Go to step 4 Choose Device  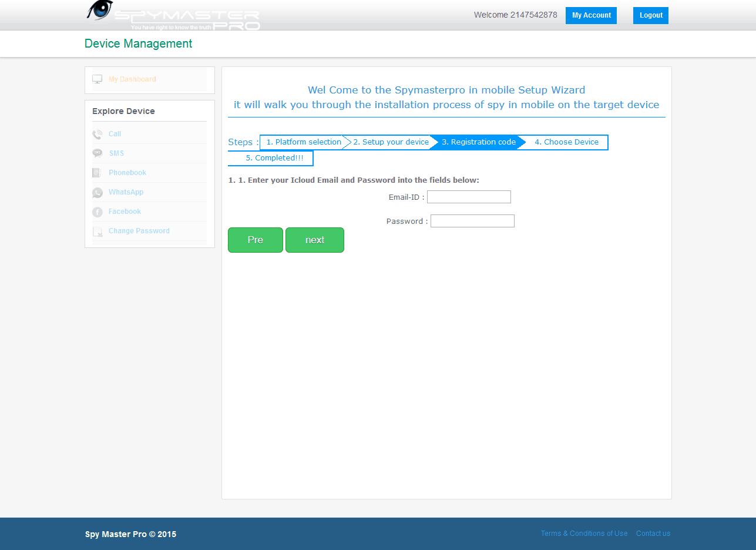566,142
